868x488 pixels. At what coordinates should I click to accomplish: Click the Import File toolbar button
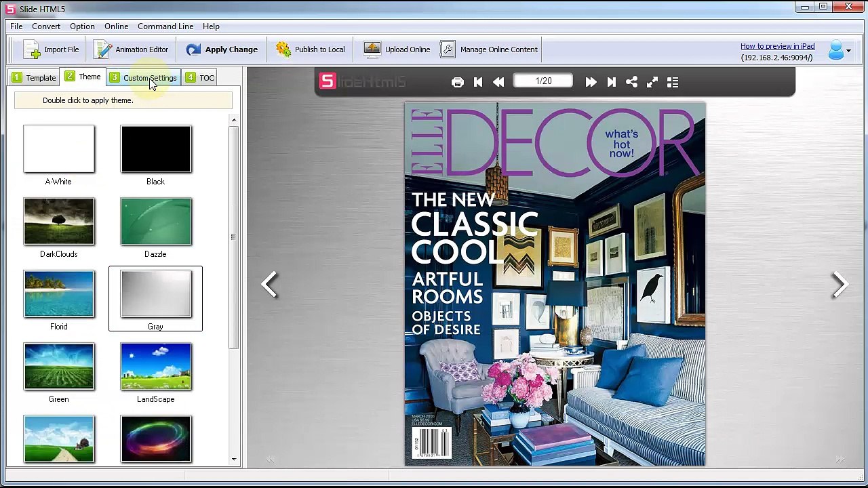click(x=51, y=49)
